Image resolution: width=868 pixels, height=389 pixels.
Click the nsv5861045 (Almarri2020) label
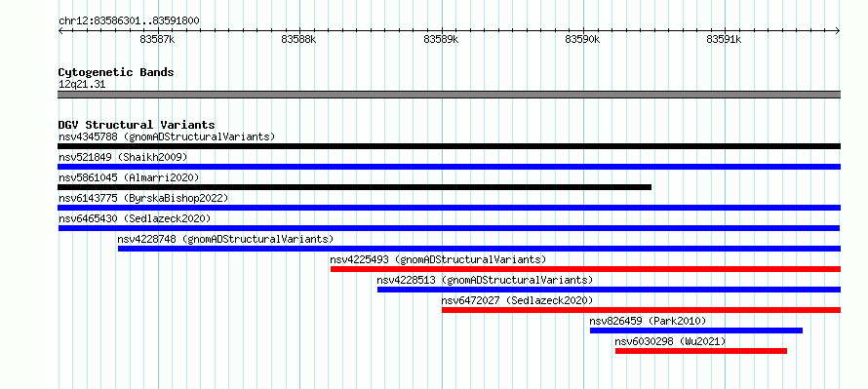[129, 177]
